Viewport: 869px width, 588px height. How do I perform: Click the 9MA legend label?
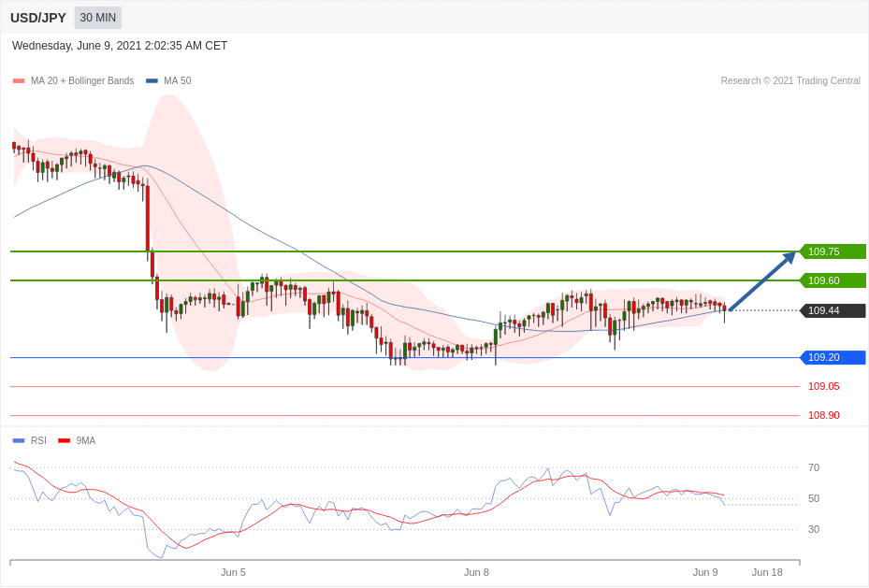(86, 440)
